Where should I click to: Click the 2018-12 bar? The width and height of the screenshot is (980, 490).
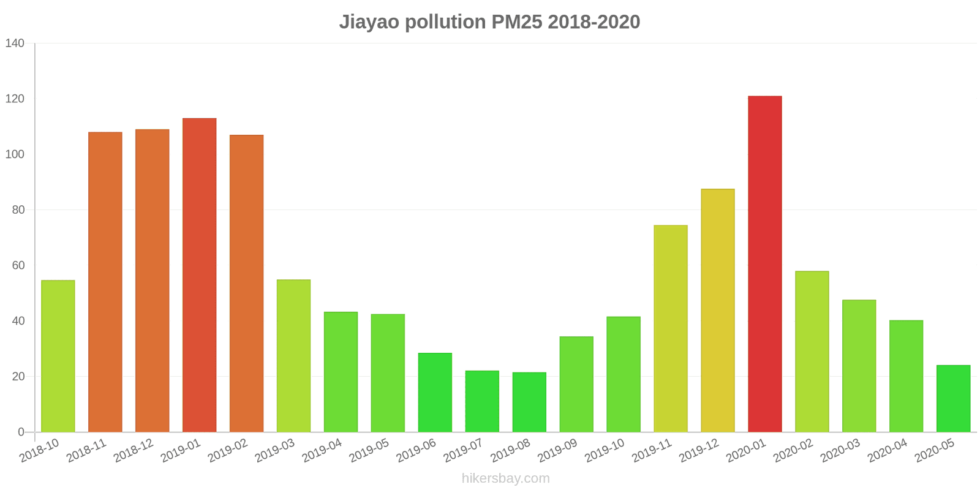(x=152, y=281)
